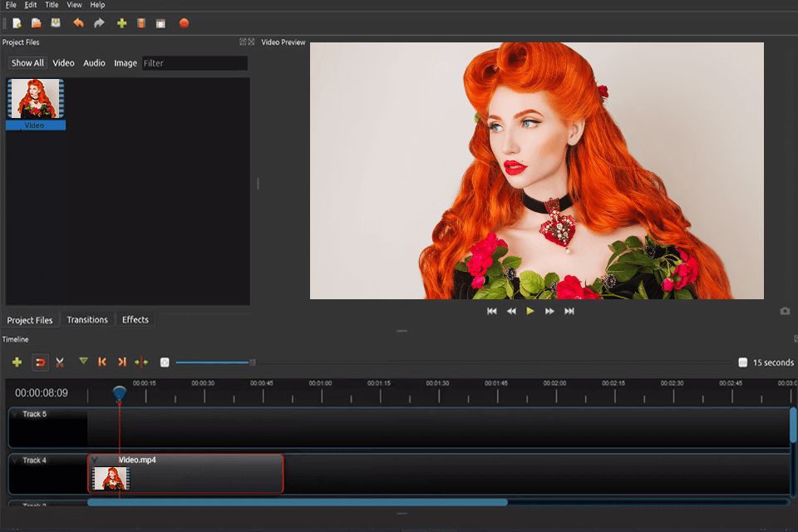Image resolution: width=798 pixels, height=532 pixels.
Task: Open the Title menu
Action: (x=52, y=5)
